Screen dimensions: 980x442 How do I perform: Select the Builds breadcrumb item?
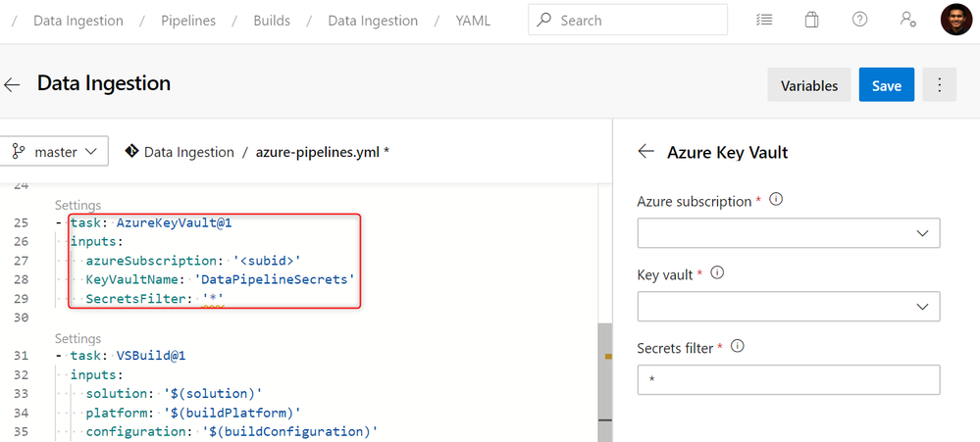click(x=272, y=20)
